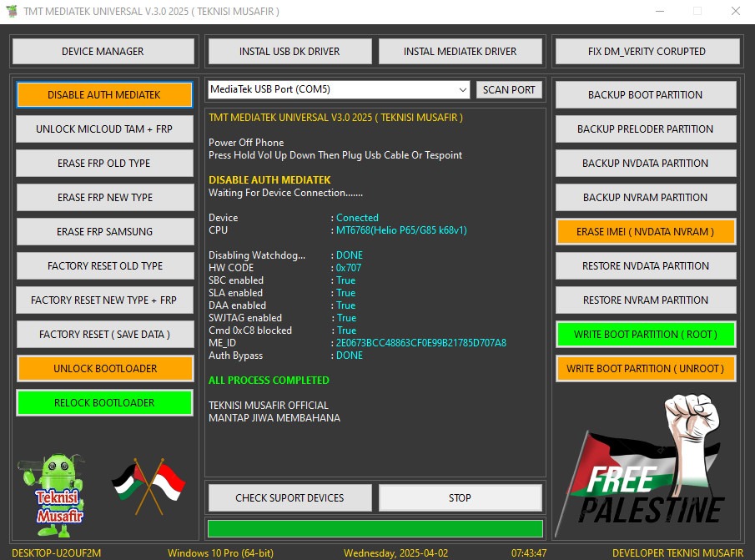Image resolution: width=755 pixels, height=560 pixels.
Task: Click Windows 10 Pro (64-bit) status text
Action: pos(220,553)
